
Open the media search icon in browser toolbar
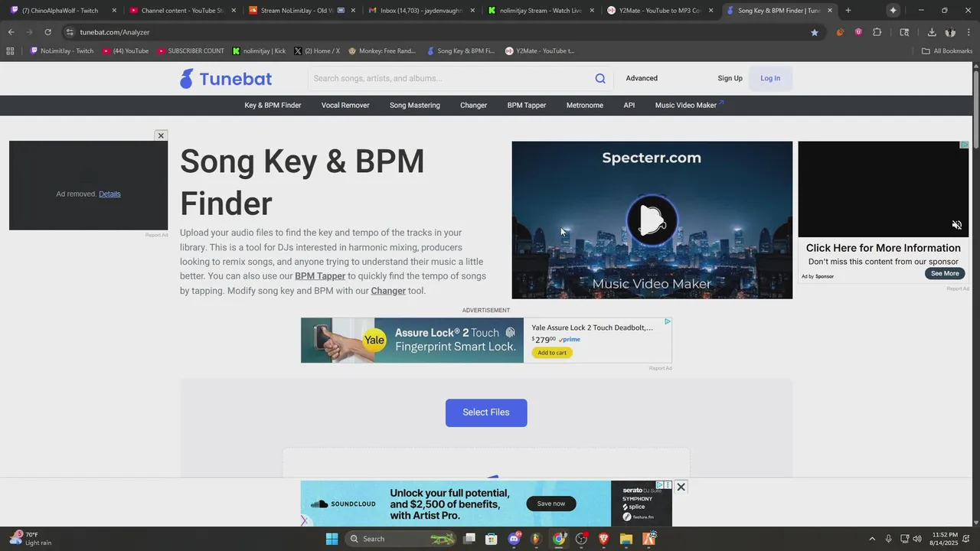point(904,32)
